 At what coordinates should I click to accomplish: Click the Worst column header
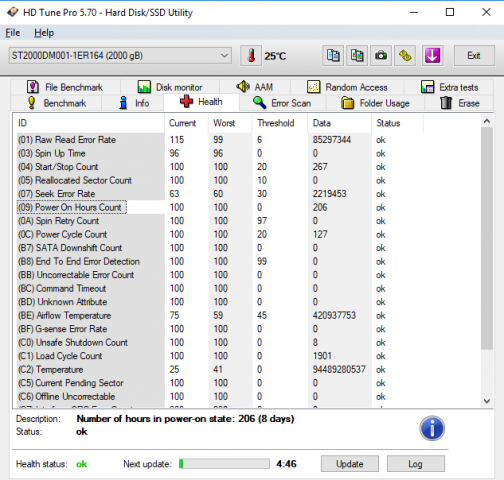[230, 123]
